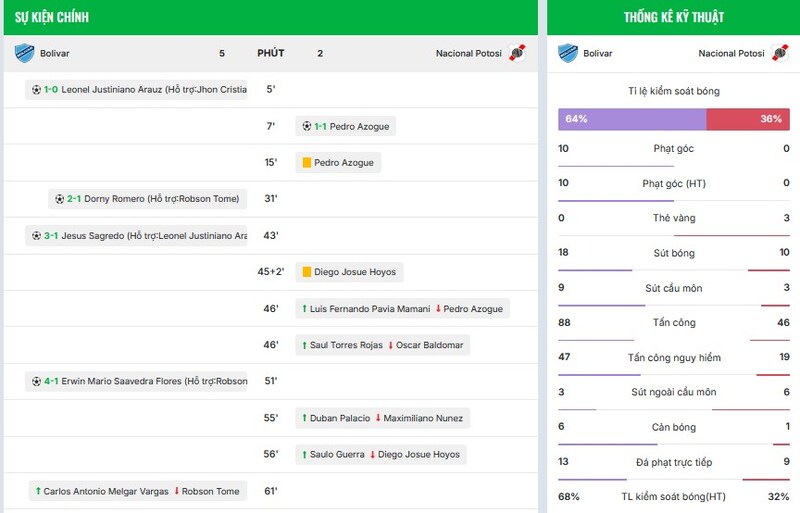
Task: Select the THỐNG KÊ KỸ THUẬT section header
Action: pyautogui.click(x=673, y=17)
